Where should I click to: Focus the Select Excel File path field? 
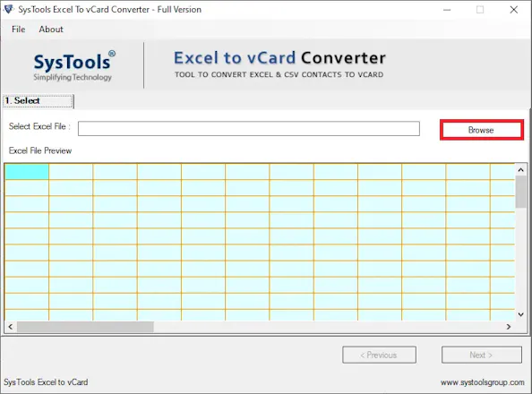click(249, 129)
